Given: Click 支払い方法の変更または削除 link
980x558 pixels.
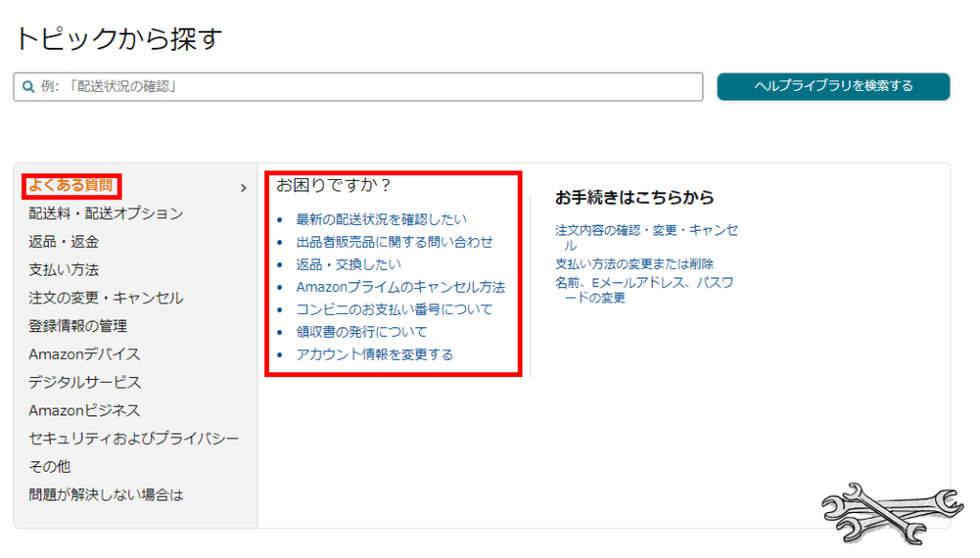Looking at the screenshot, I should (635, 264).
